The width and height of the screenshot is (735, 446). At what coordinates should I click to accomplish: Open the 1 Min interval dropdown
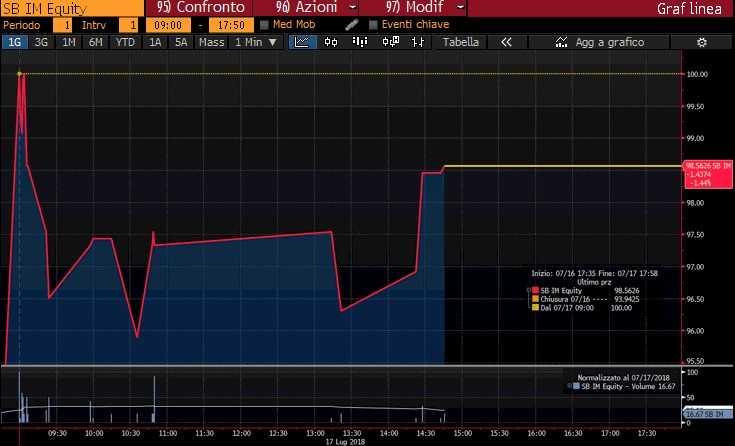[x=254, y=43]
